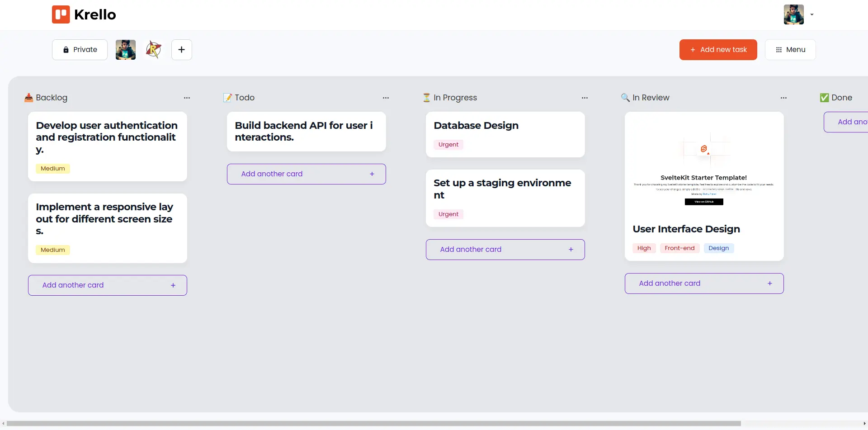Open the profile avatar in top bar
Screen dimensions: 868x430
pos(793,14)
